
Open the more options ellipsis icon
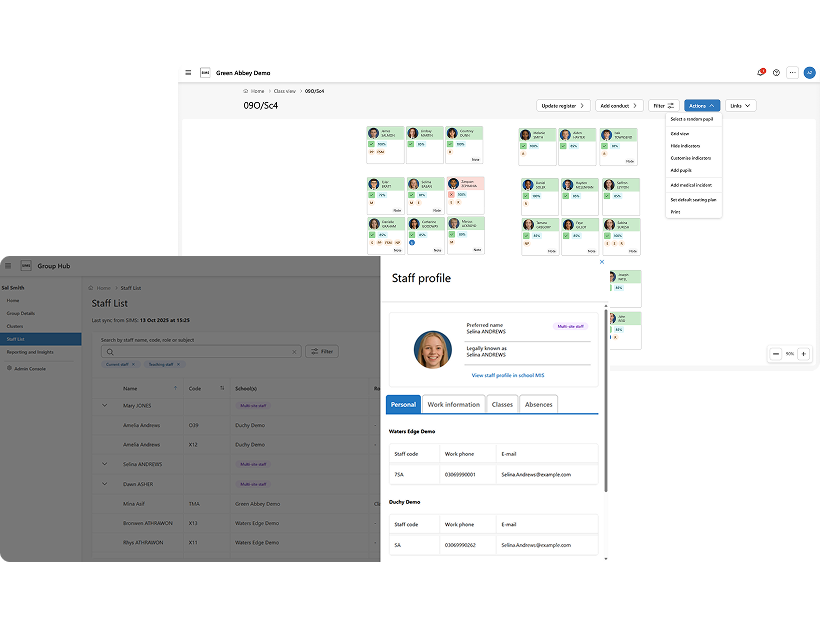coord(792,72)
